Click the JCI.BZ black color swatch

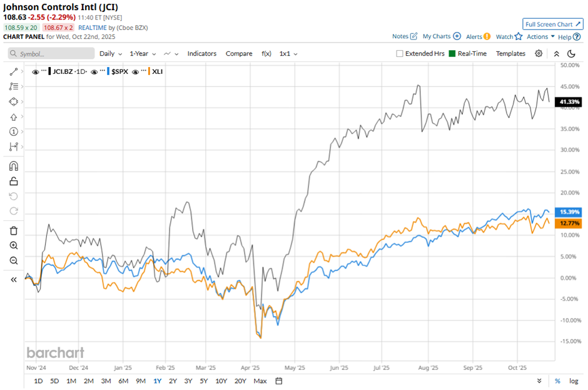pos(49,71)
